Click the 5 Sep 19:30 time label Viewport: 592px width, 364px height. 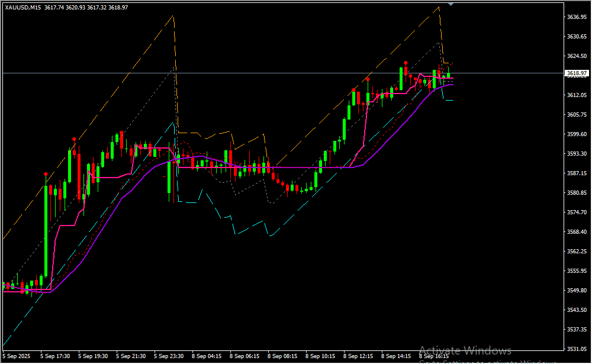tap(93, 356)
